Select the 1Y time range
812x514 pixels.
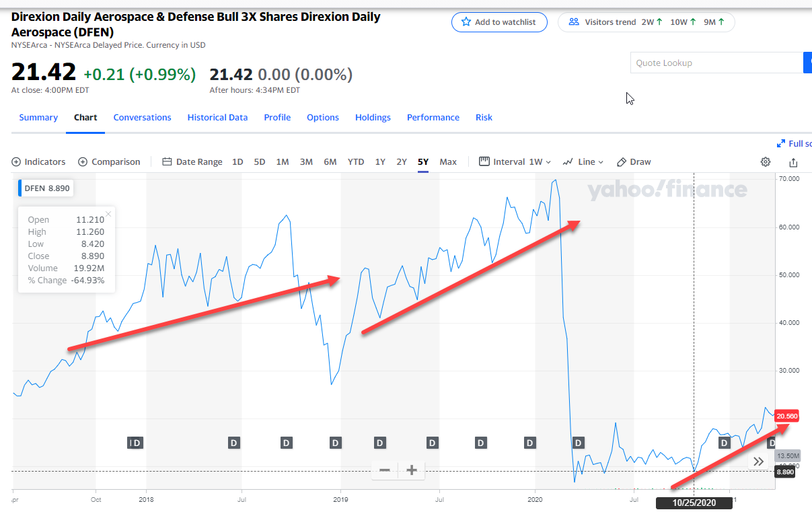coord(380,161)
